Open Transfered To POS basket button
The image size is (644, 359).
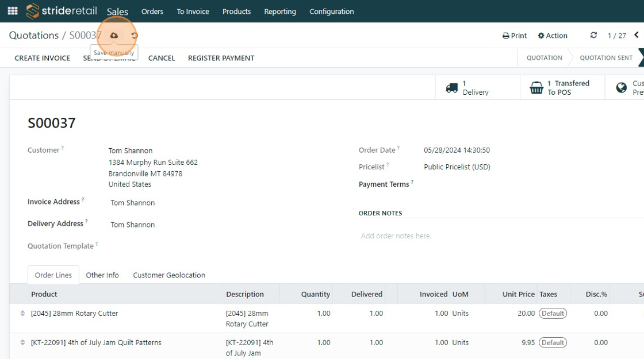[562, 88]
